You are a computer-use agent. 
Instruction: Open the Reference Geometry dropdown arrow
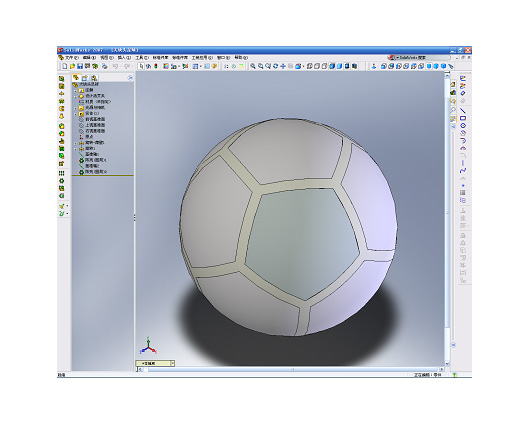67,206
